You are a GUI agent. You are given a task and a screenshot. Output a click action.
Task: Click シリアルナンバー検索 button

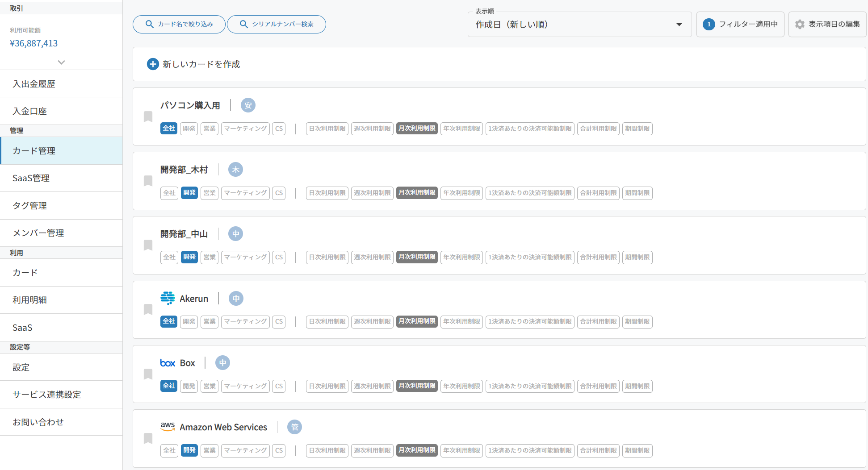[x=277, y=24]
